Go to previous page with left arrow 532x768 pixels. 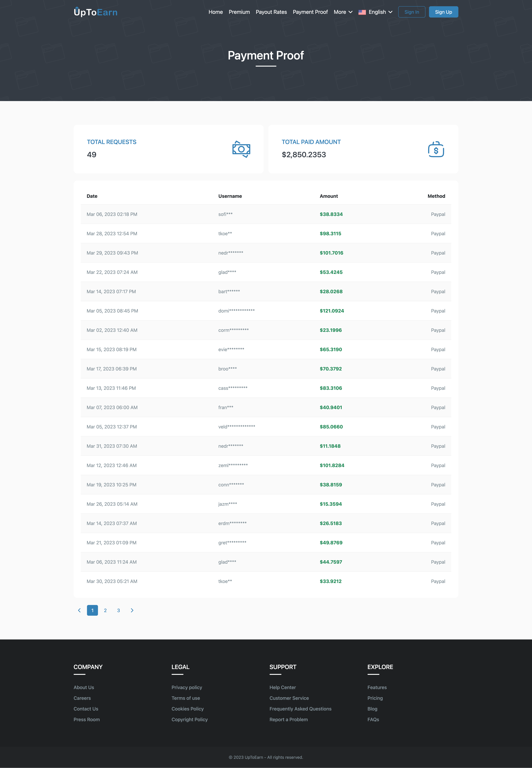(79, 610)
